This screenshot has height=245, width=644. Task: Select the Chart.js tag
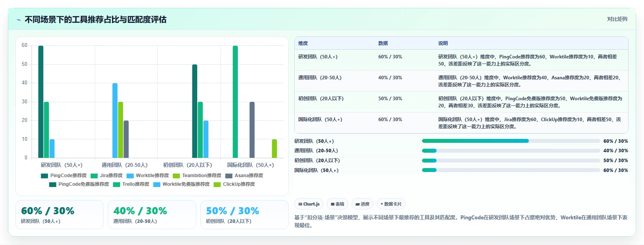pyautogui.click(x=309, y=204)
